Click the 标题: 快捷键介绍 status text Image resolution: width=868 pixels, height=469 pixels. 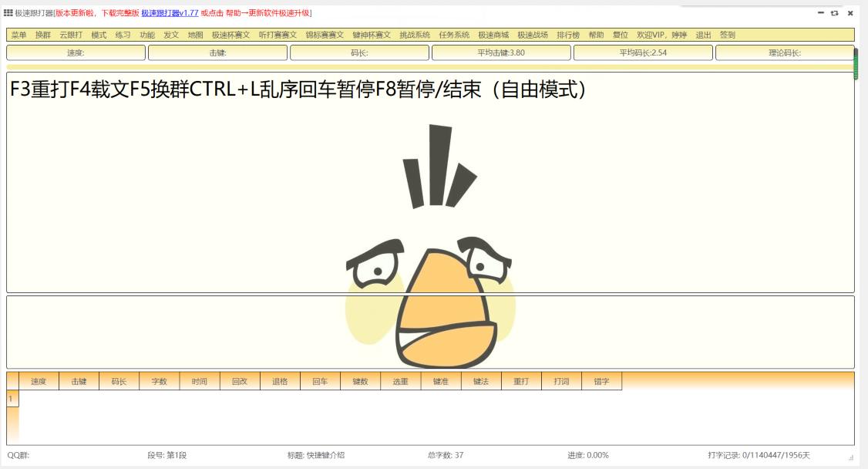click(316, 455)
